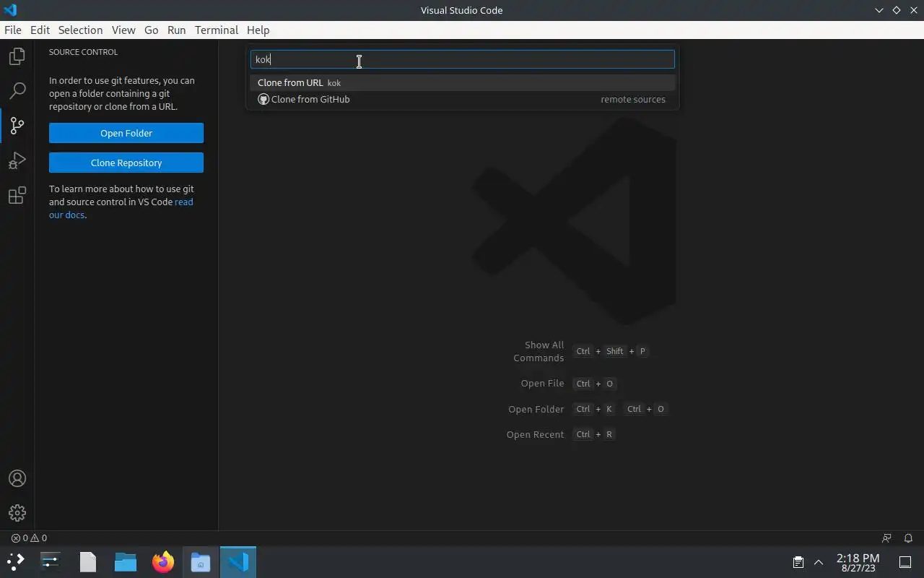Choose Clone from GitHub option
The image size is (924, 578).
click(x=462, y=99)
